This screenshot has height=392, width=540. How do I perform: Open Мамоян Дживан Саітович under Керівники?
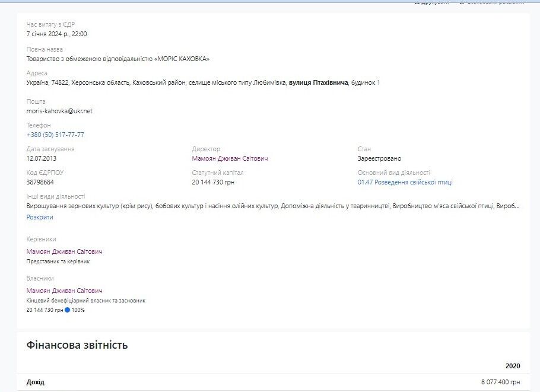tap(65, 251)
